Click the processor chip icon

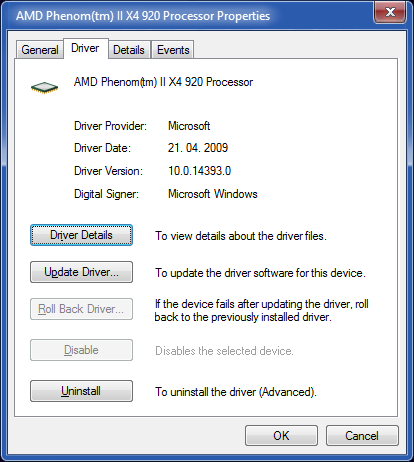pos(44,88)
